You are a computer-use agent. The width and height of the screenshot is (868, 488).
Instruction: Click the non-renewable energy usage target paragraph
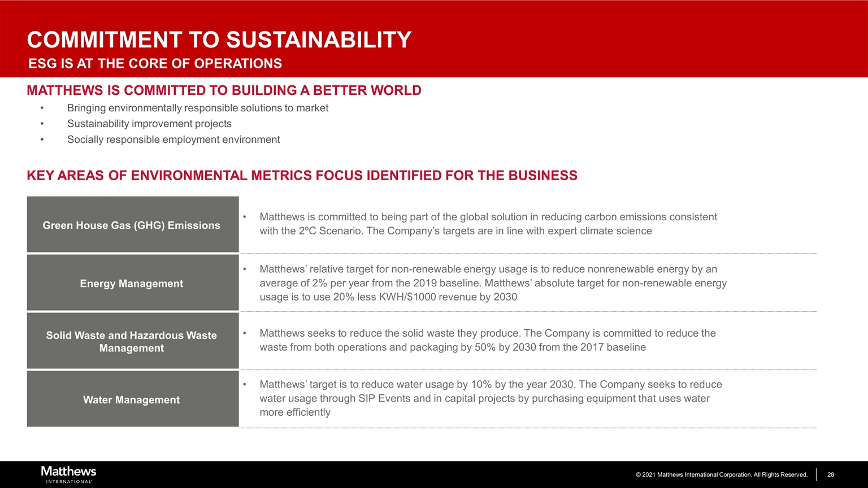coord(492,283)
